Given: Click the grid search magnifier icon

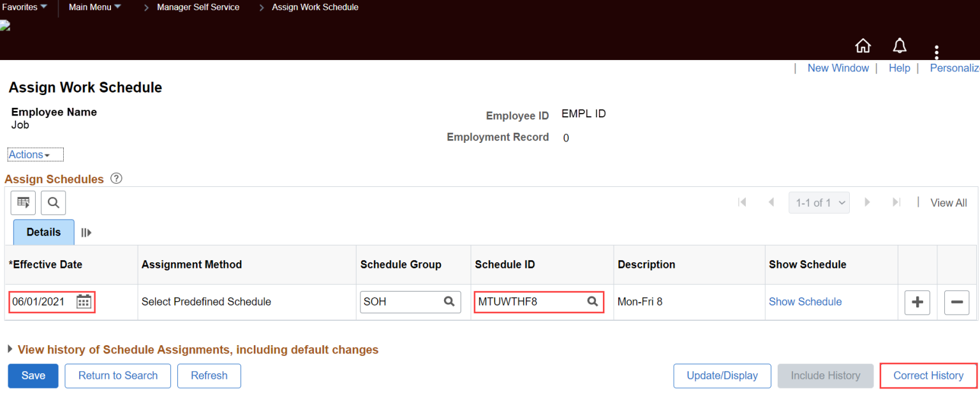Looking at the screenshot, I should (x=53, y=202).
